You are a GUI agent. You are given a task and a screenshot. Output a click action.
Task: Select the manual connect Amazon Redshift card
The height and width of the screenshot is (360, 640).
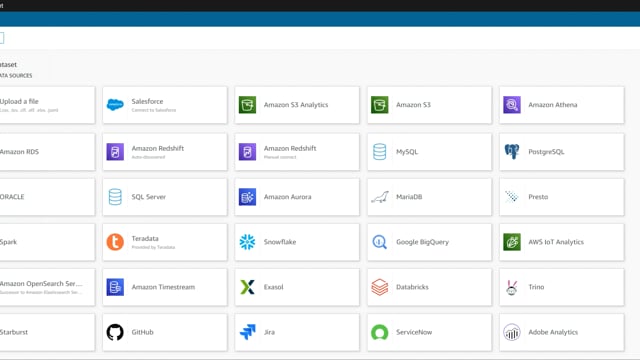(297, 152)
